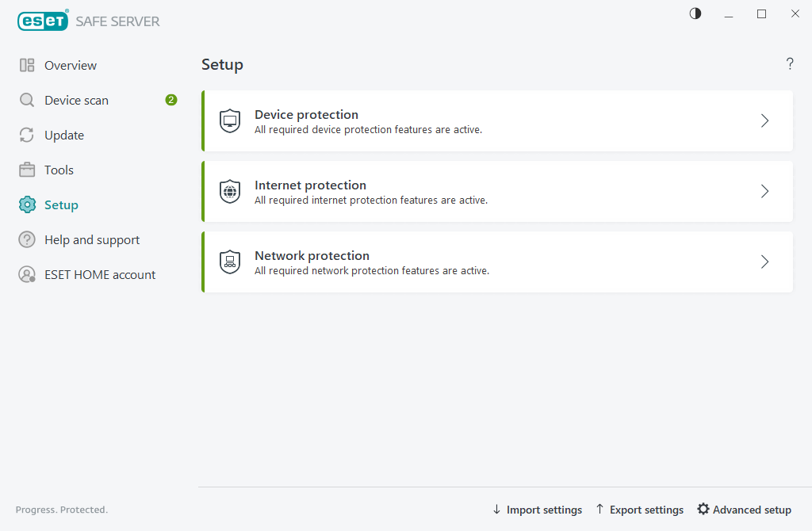The height and width of the screenshot is (531, 812).
Task: Click the Tools briefcase icon
Action: pyautogui.click(x=27, y=170)
